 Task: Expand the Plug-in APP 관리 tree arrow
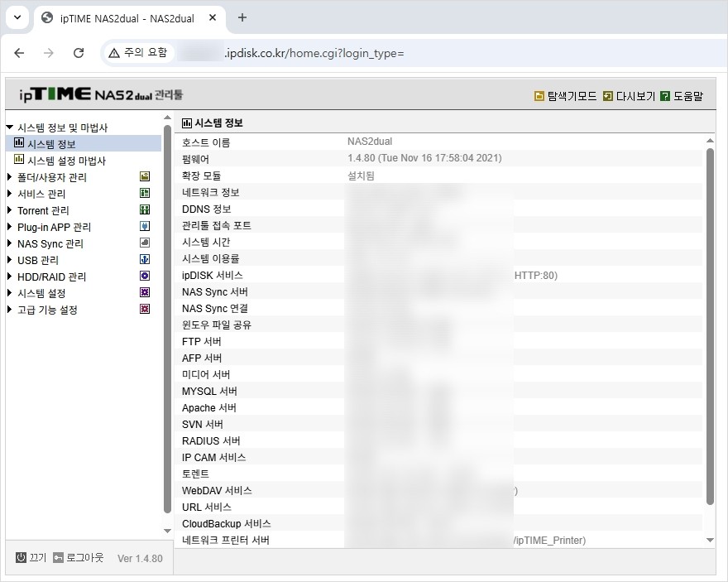[9, 227]
